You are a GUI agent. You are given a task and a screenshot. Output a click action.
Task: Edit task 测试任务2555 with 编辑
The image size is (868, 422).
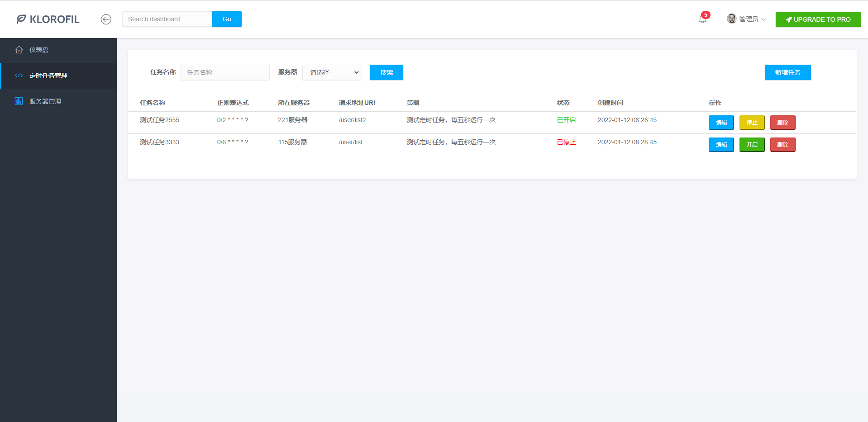coord(721,123)
